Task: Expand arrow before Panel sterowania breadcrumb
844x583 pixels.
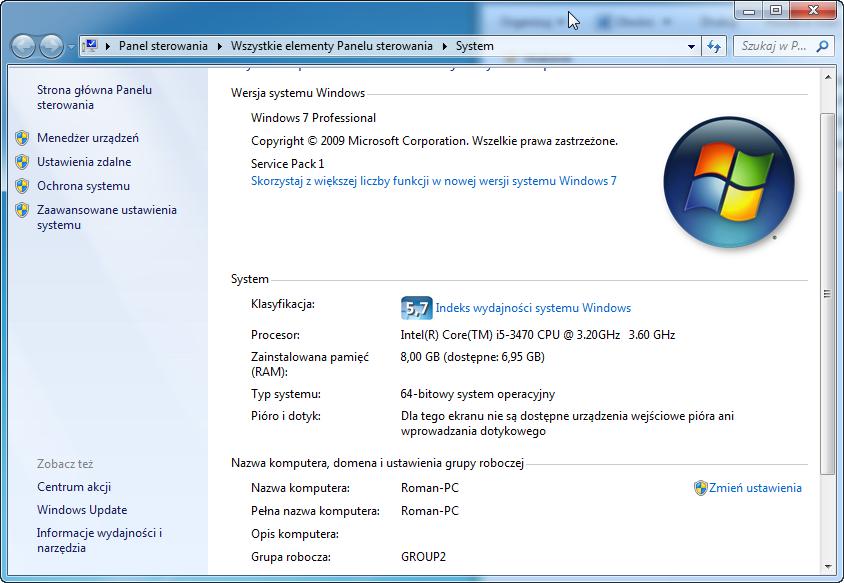Action: [108, 46]
